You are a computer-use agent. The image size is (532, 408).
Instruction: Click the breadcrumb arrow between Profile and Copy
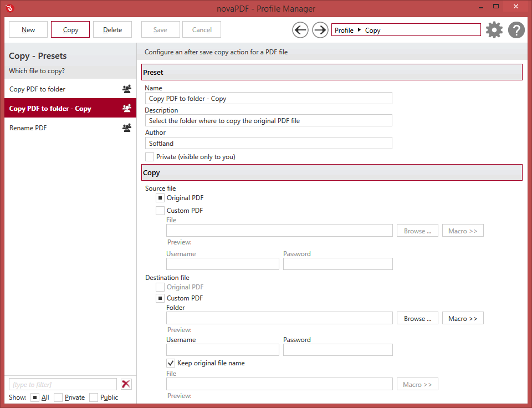[359, 30]
